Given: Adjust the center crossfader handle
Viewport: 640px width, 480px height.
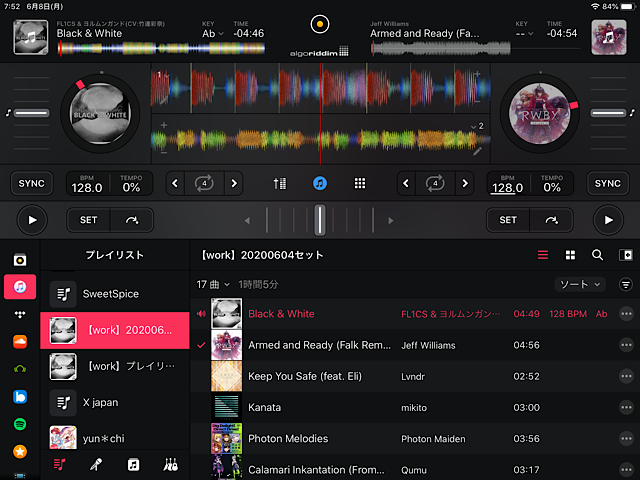Looking at the screenshot, I should 320,220.
